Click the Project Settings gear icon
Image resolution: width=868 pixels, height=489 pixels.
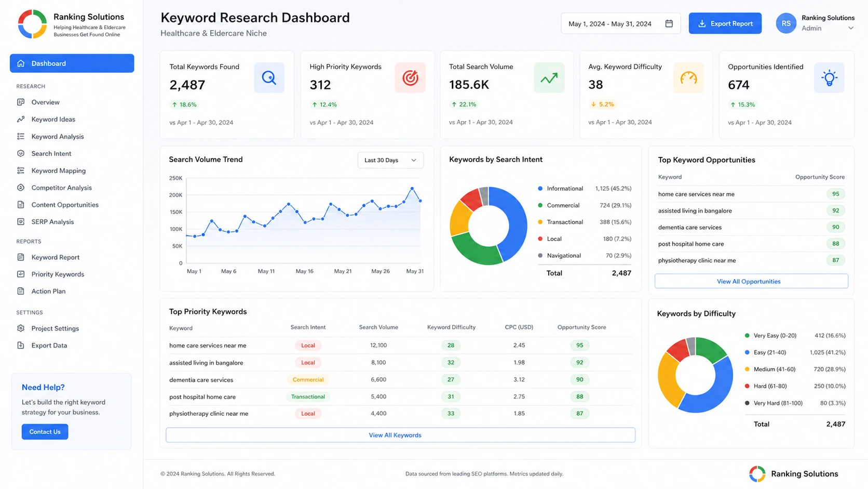21,328
